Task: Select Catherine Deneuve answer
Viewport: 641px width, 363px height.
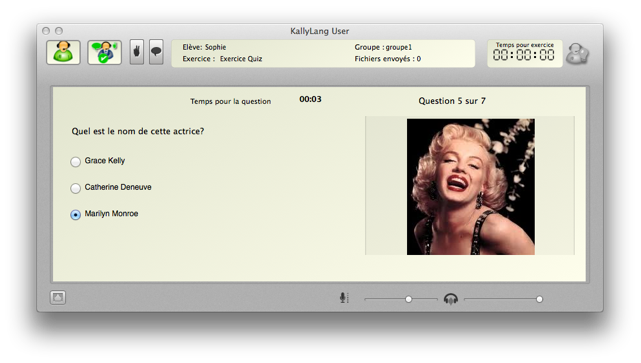Action: 75,188
